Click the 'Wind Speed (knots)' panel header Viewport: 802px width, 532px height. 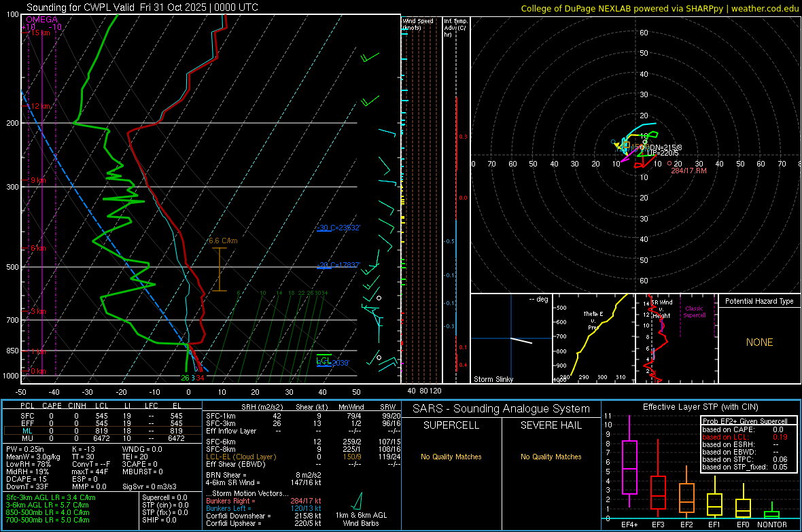tap(418, 24)
